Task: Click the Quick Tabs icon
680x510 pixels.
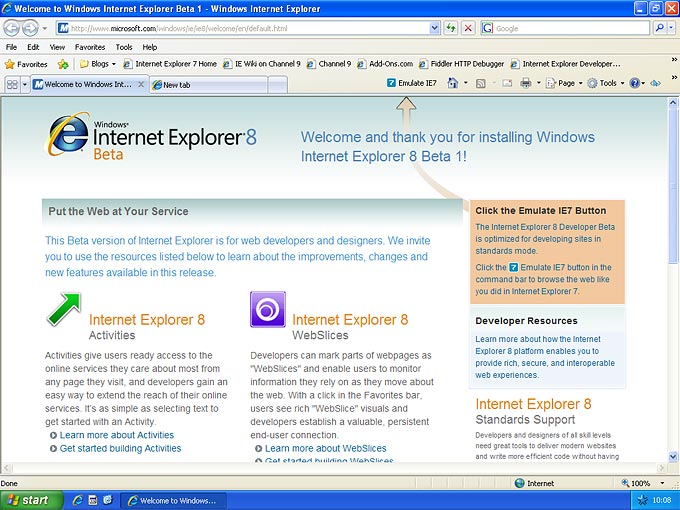Action: pos(12,84)
